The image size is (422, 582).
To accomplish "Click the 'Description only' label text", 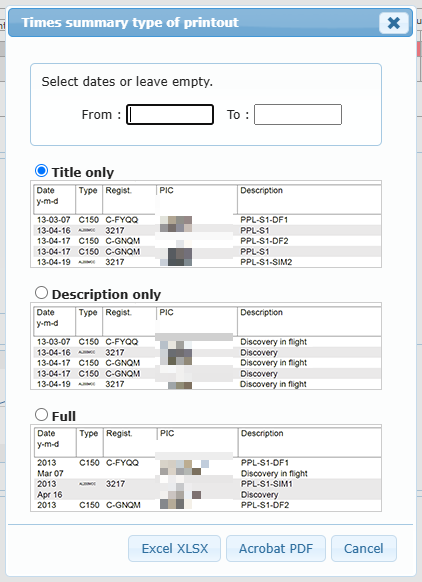I will [x=107, y=294].
